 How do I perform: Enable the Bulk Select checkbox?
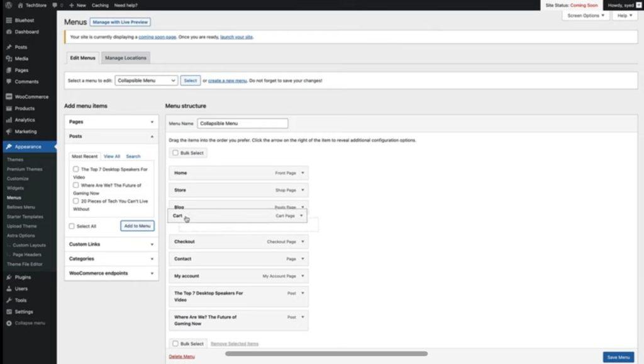(175, 152)
